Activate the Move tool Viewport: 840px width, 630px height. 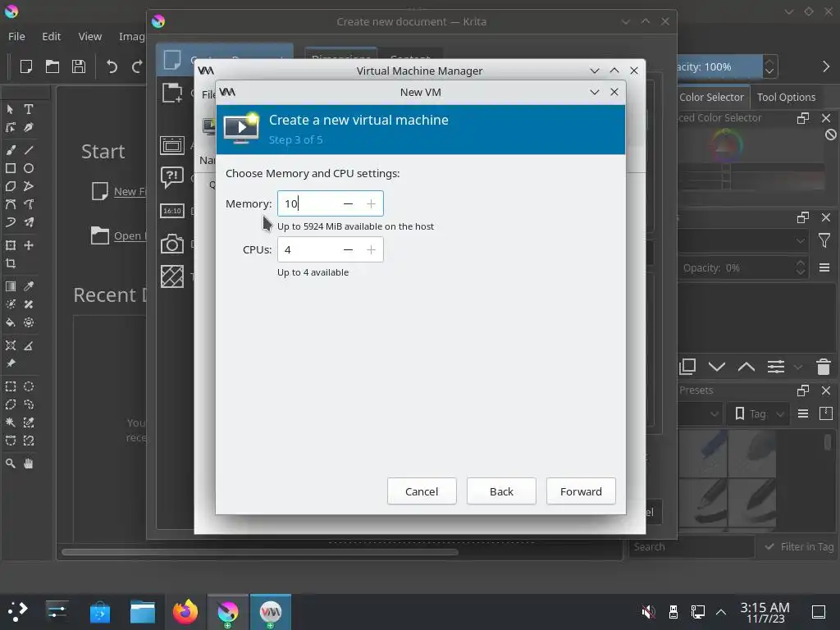(x=29, y=245)
